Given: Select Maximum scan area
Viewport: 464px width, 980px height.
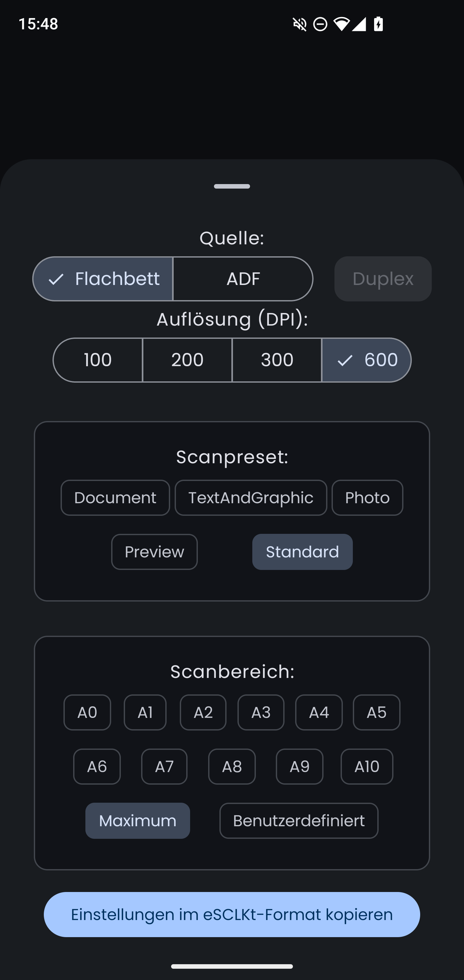Looking at the screenshot, I should (138, 821).
